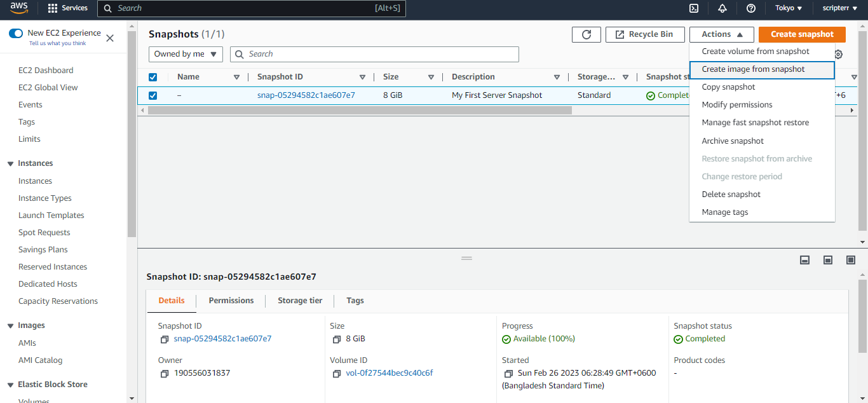Open EC2 Global View
This screenshot has height=403, width=868.
(x=48, y=88)
